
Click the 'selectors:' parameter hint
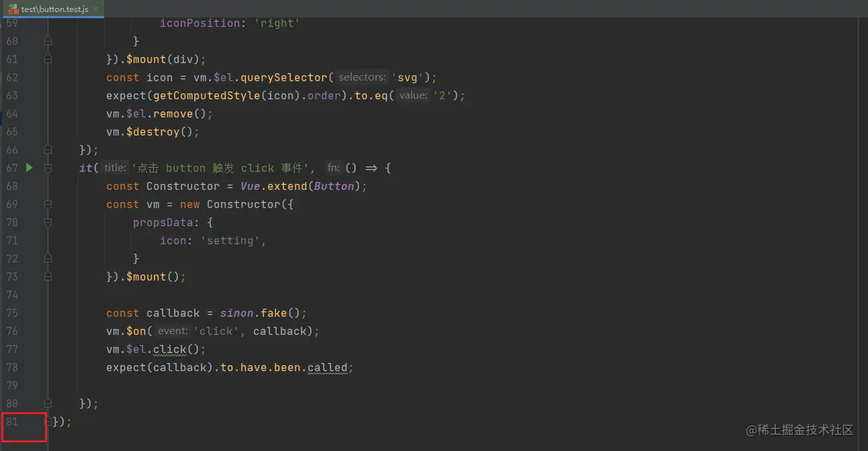[x=363, y=77]
